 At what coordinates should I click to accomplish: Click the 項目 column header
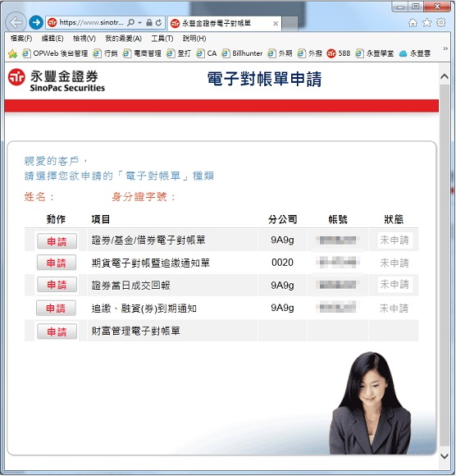(100, 219)
